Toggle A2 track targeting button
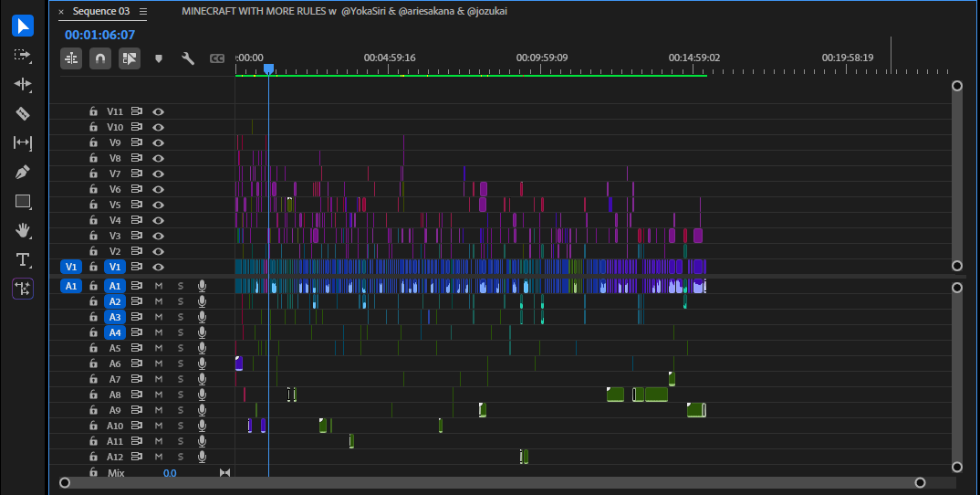 115,301
